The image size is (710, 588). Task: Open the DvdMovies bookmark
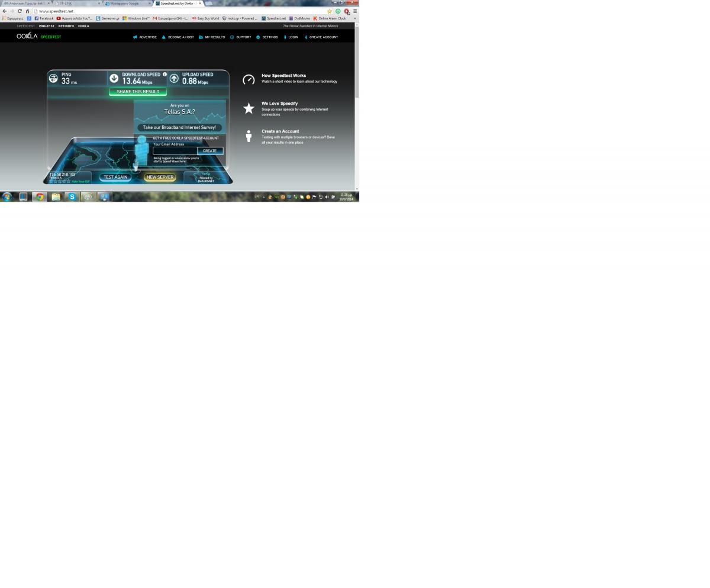pos(299,18)
